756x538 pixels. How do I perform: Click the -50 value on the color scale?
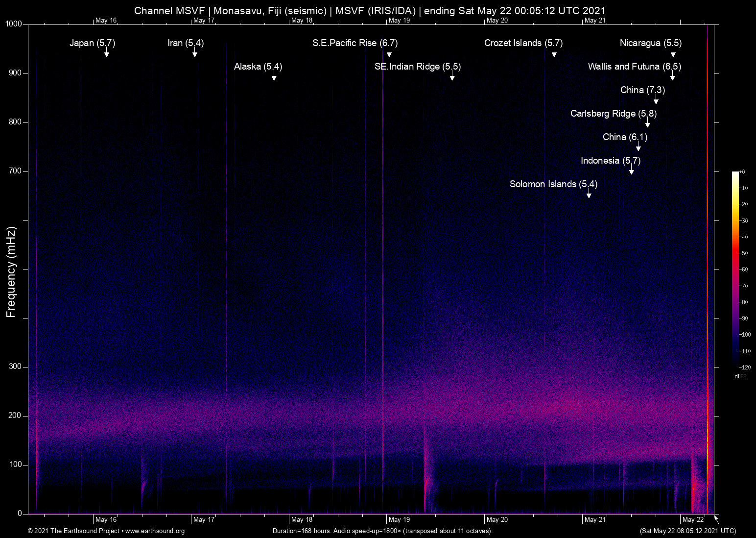(x=744, y=253)
